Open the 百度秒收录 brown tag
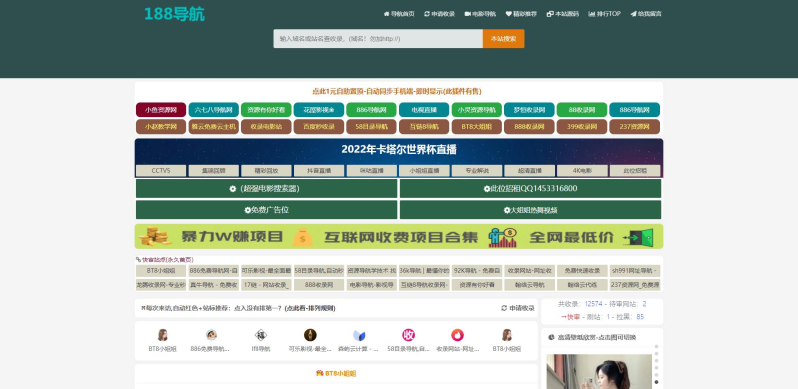The image size is (798, 389). click(x=319, y=127)
